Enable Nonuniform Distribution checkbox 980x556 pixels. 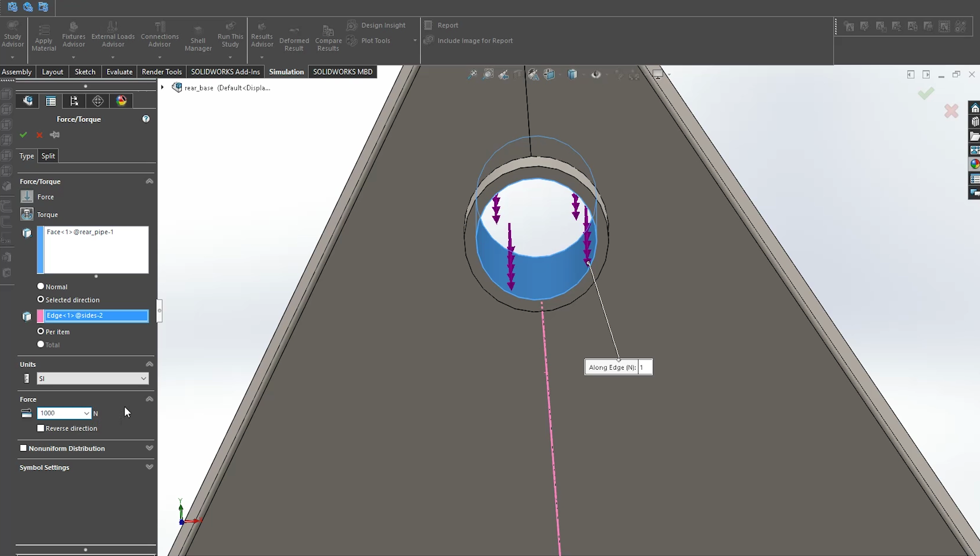(x=23, y=448)
